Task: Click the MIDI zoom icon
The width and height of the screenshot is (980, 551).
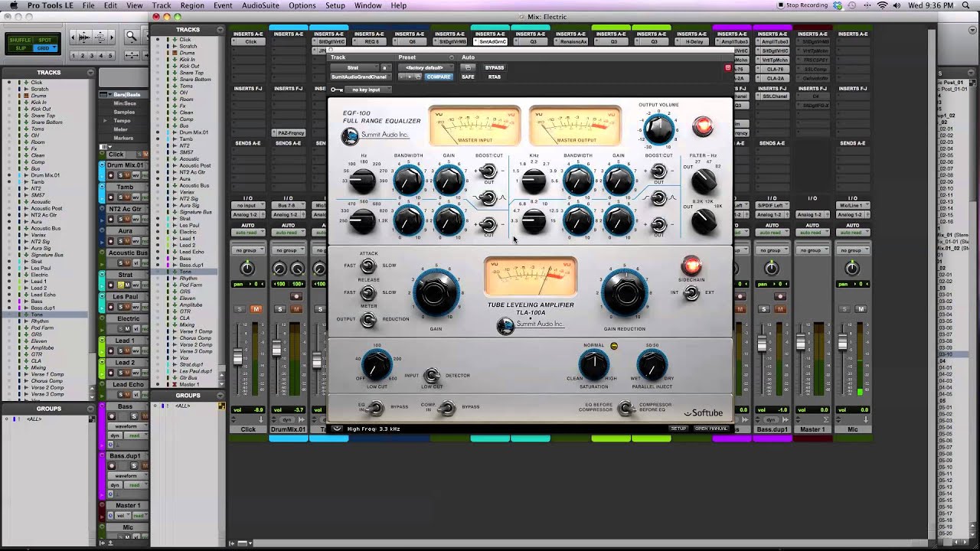Action: pyautogui.click(x=101, y=36)
